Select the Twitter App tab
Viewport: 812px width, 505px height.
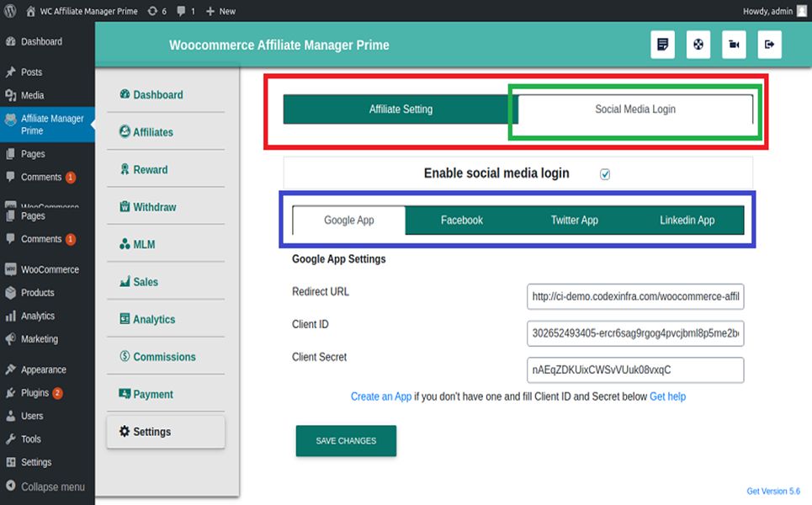tap(575, 221)
